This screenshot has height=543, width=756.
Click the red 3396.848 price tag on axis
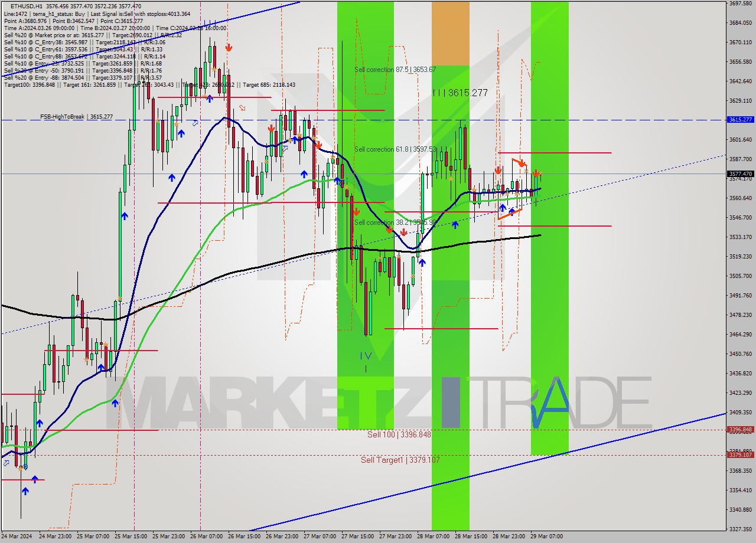click(740, 430)
